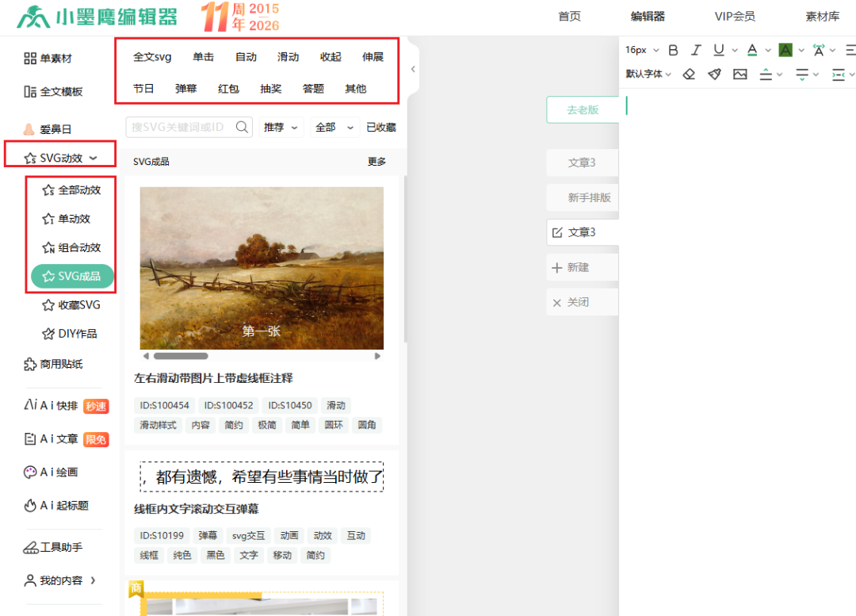Select 全部动效 in the sidebar
Image resolution: width=856 pixels, height=616 pixels.
[71, 190]
